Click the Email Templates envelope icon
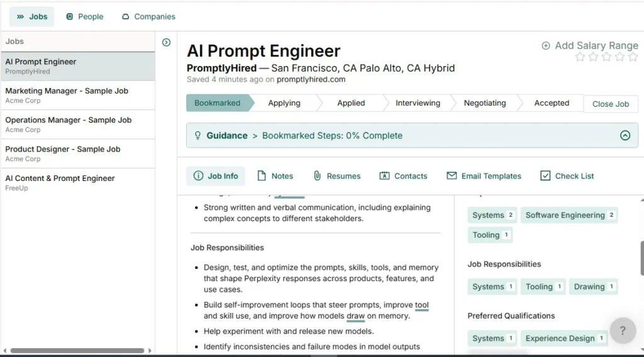Screen dimensions: 644x357 452,175
